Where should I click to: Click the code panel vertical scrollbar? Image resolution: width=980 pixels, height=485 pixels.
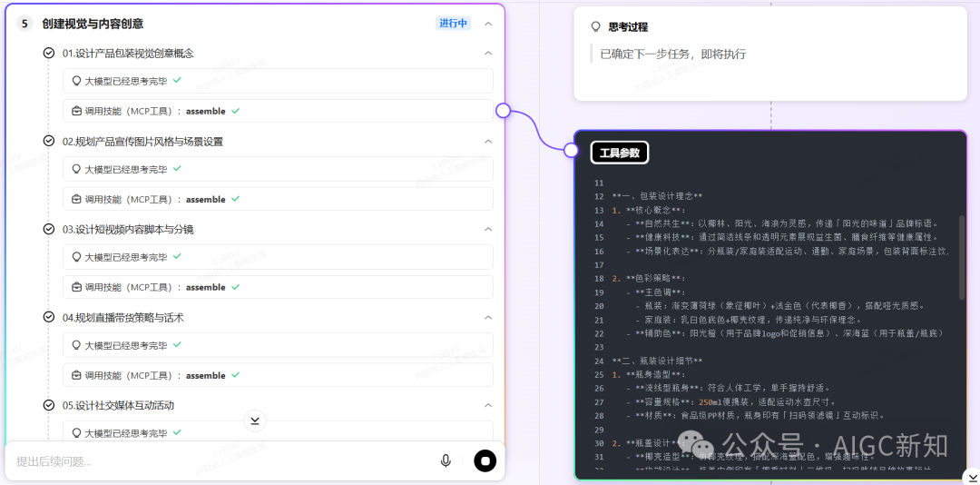pyautogui.click(x=962, y=257)
